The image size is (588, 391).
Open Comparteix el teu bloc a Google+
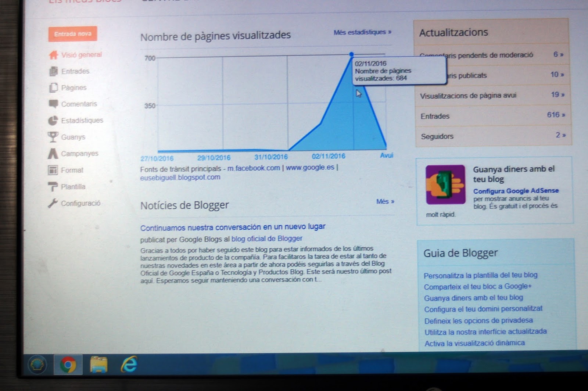478,287
